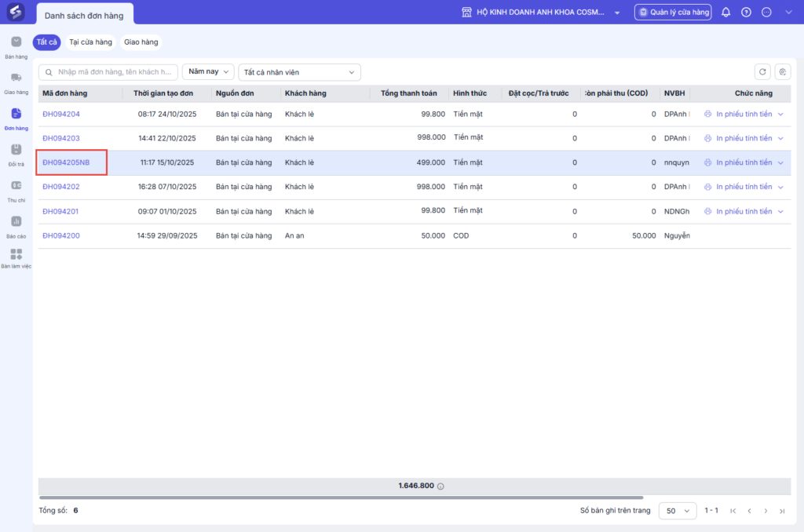804x532 pixels.
Task: Click the Quản lý cửa hàng button
Action: (x=673, y=13)
